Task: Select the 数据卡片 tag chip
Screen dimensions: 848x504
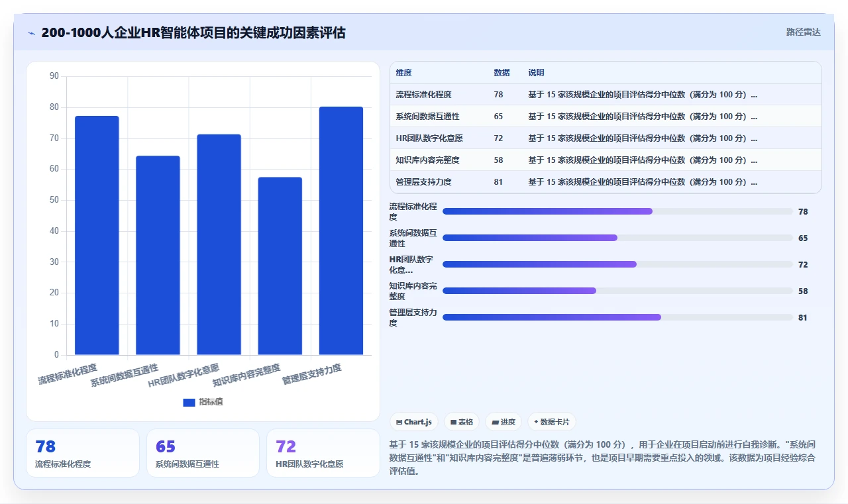Action: pos(552,422)
